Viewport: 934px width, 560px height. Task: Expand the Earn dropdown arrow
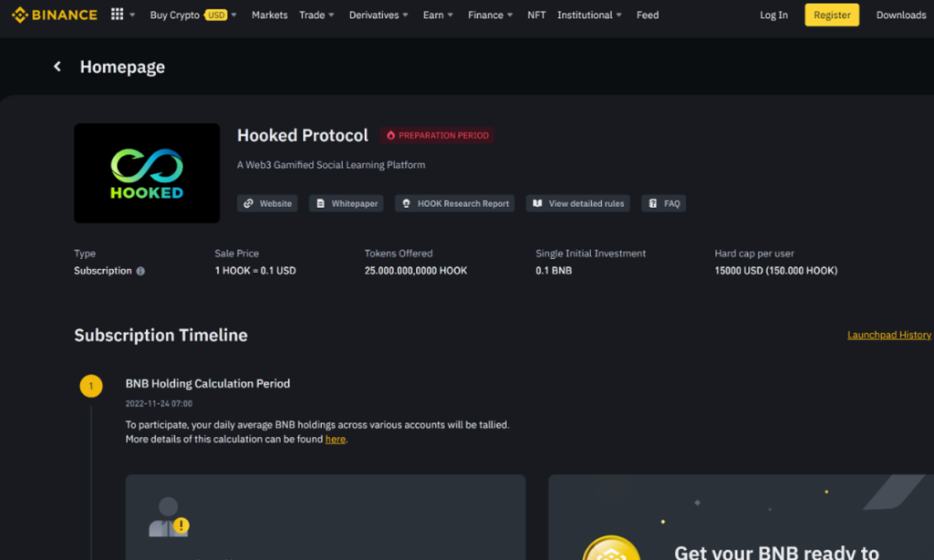point(451,15)
